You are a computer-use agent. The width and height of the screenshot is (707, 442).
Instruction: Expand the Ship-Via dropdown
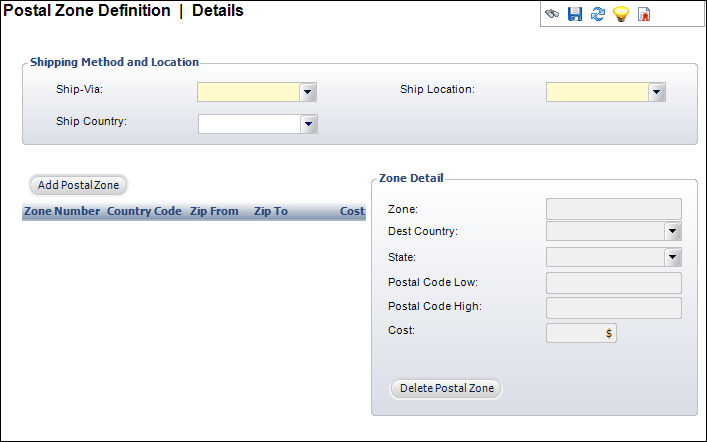(x=309, y=92)
